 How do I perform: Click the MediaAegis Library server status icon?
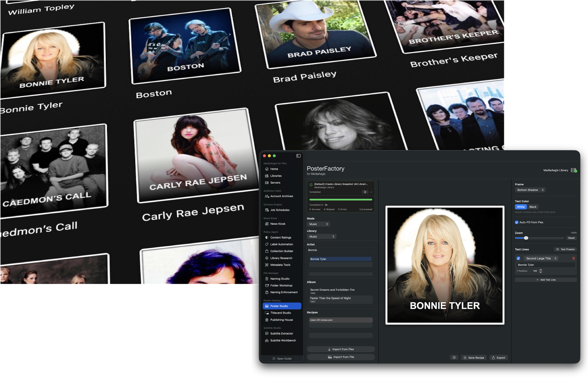click(x=574, y=170)
